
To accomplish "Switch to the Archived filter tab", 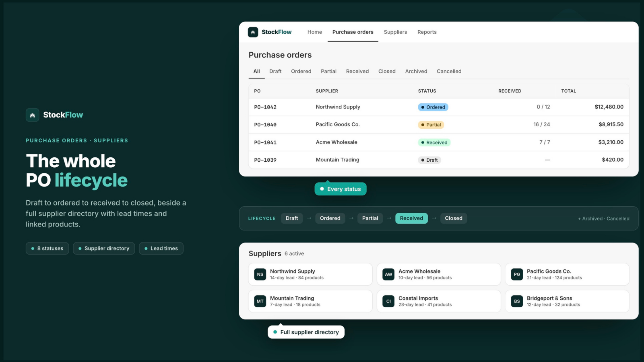I will [x=416, y=71].
